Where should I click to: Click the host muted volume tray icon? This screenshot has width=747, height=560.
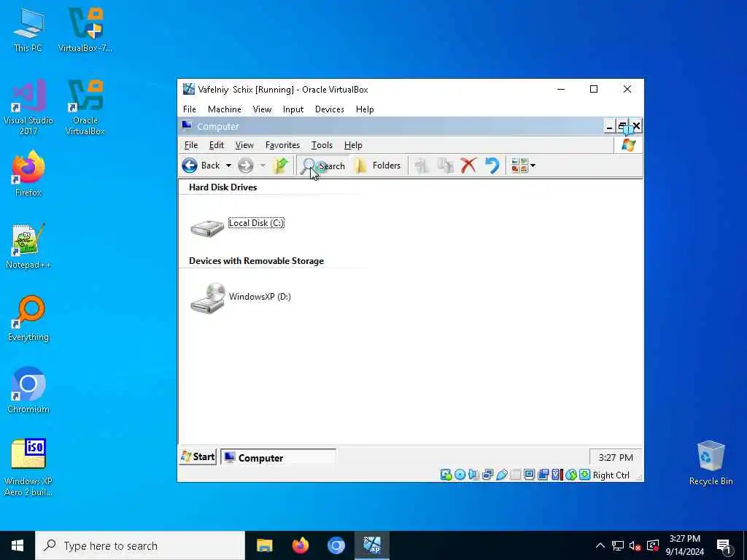point(635,545)
